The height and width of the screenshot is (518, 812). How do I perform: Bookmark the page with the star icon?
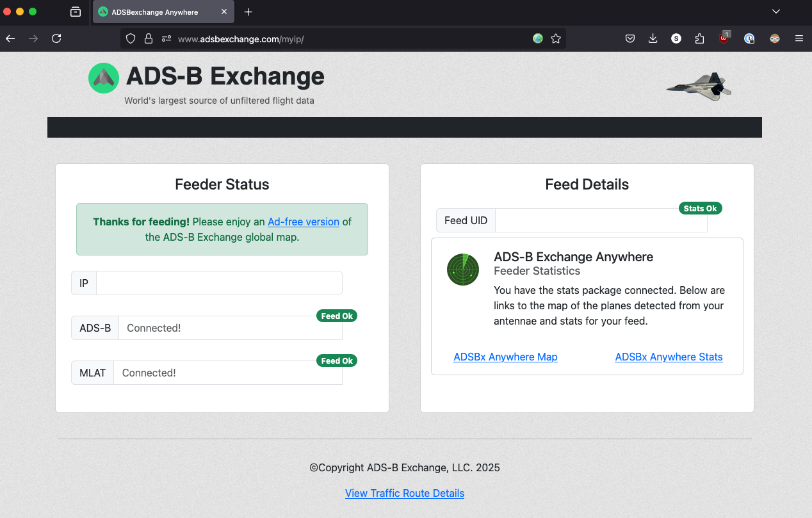pos(556,38)
